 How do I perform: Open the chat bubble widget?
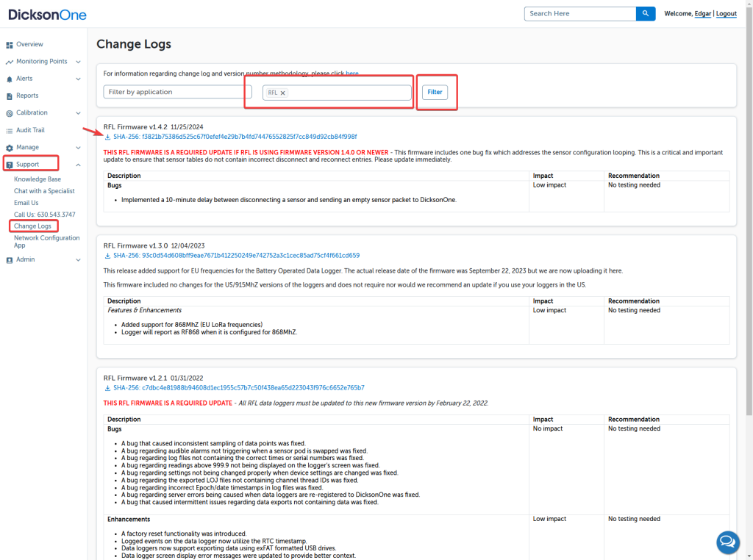tap(727, 542)
